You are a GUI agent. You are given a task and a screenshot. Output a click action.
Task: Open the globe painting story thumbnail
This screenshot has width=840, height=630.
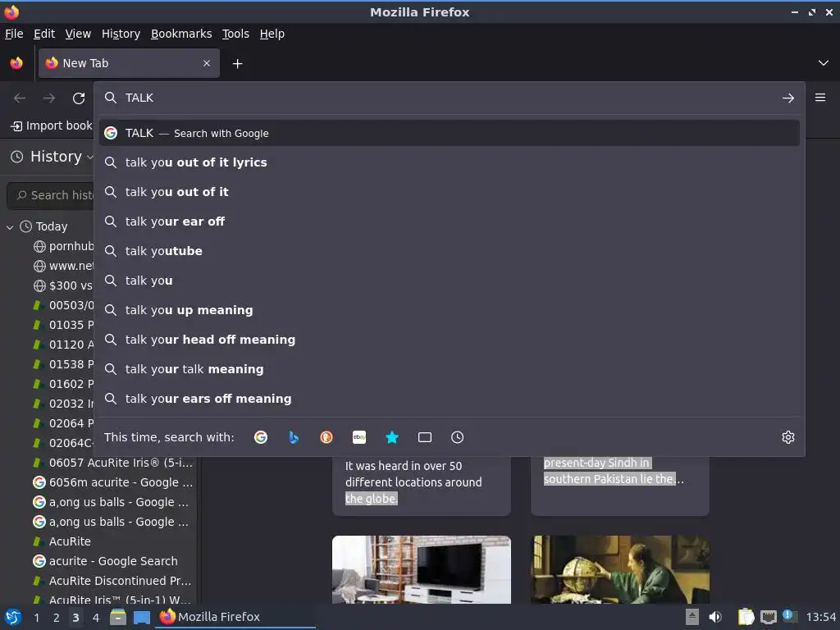coord(620,569)
